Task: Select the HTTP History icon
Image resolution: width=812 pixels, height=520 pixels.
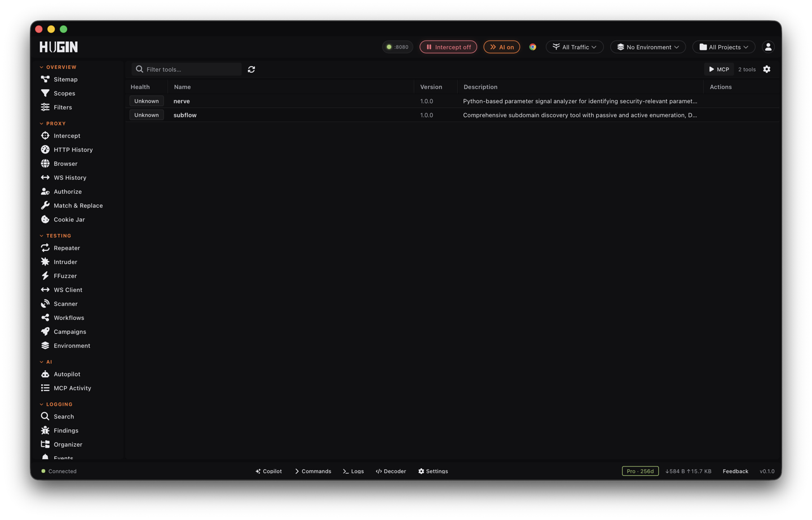Action: pyautogui.click(x=45, y=149)
